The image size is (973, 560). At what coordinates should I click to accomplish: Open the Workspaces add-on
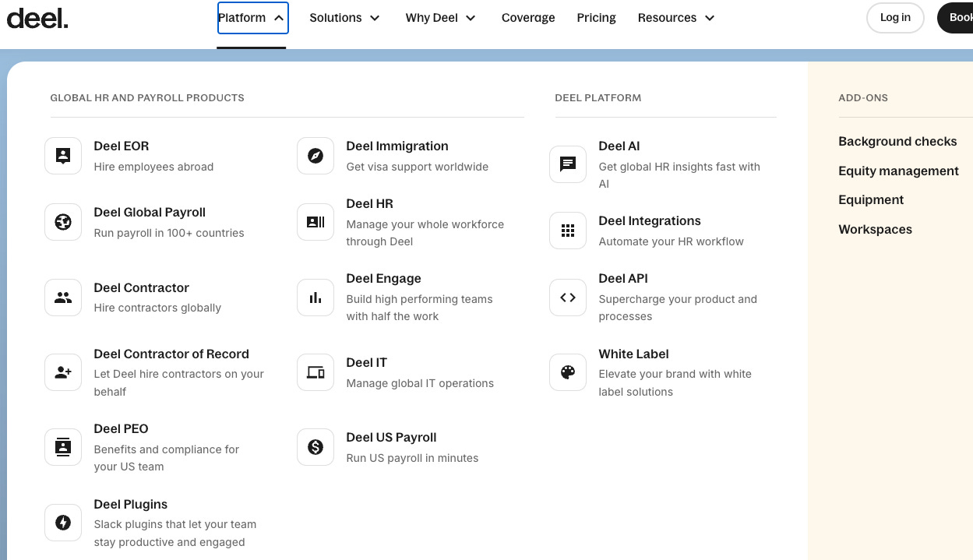875,230
